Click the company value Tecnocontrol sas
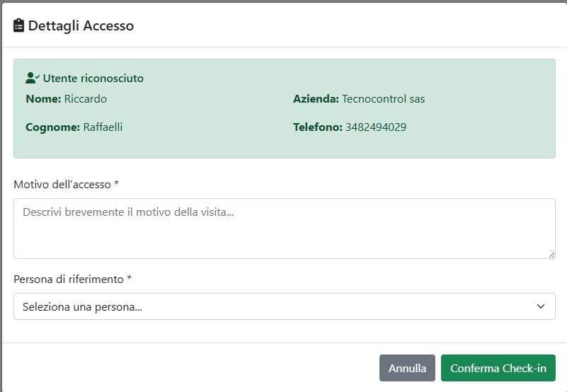 click(x=383, y=99)
